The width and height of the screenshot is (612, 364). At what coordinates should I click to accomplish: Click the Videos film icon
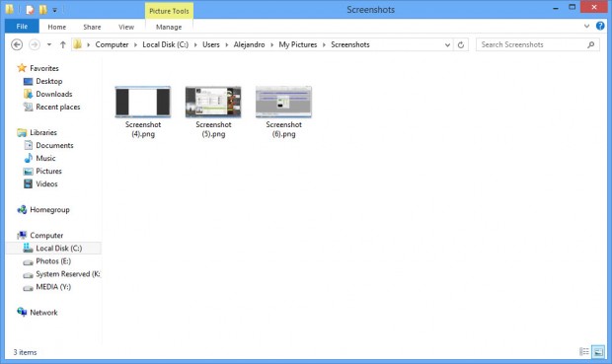[x=28, y=183]
